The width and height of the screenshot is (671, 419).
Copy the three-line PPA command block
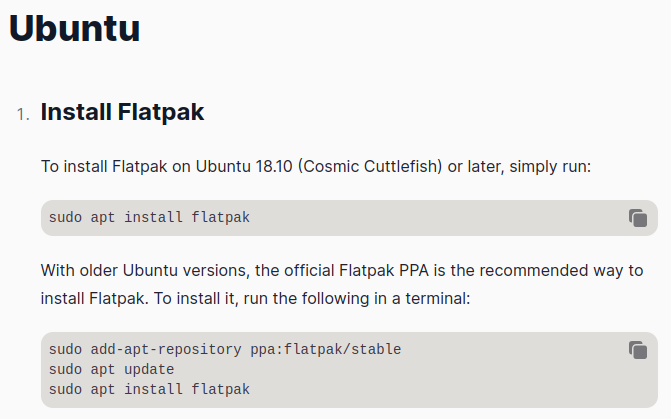pos(637,350)
